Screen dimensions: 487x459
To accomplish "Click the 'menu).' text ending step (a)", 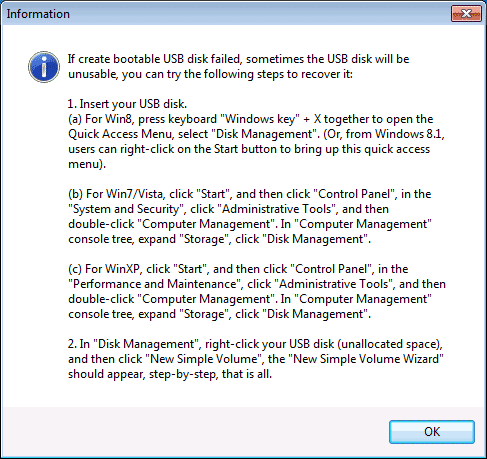I will click(87, 164).
